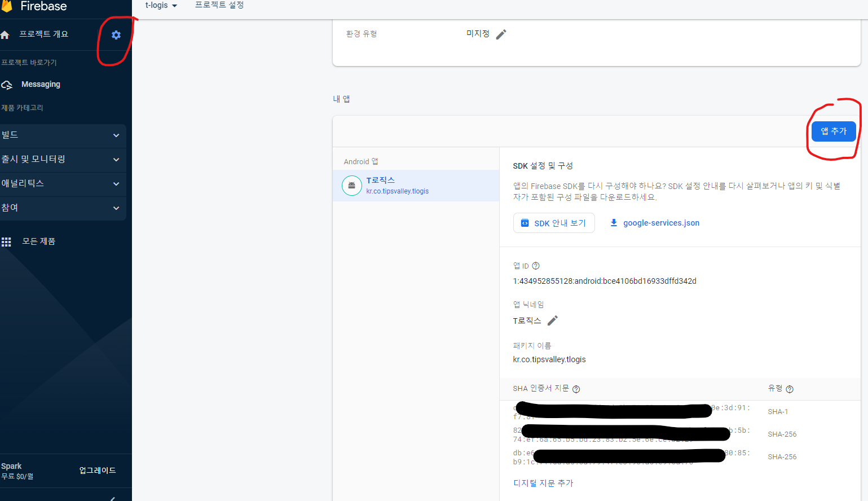Click help icon next to SHA 인증서 지문
The image size is (868, 501).
(576, 389)
